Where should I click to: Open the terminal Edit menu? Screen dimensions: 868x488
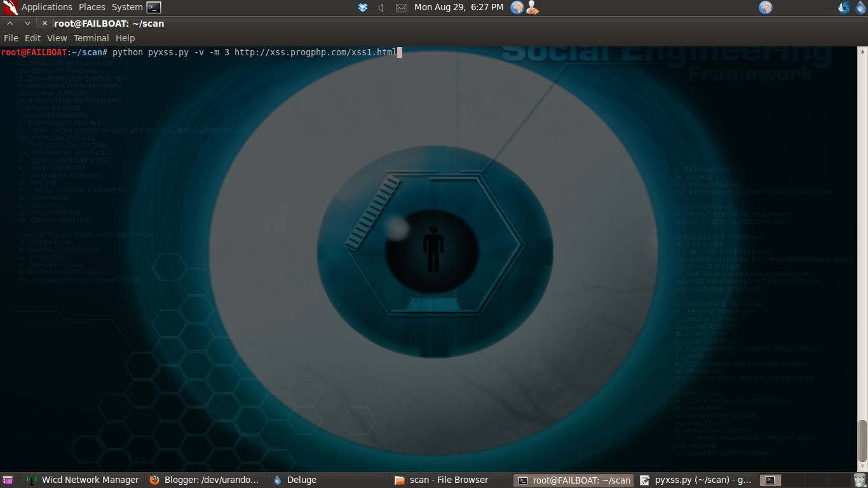point(32,38)
